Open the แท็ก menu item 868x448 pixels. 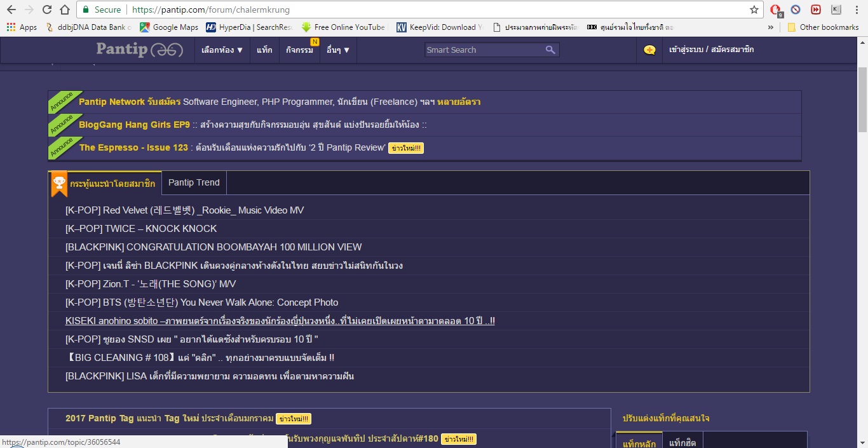tap(265, 50)
